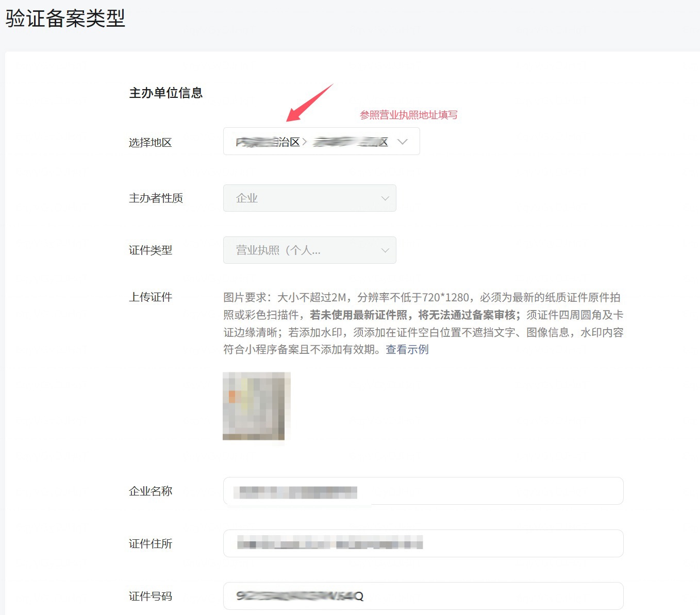Click into the 证件住所 address field

point(423,543)
